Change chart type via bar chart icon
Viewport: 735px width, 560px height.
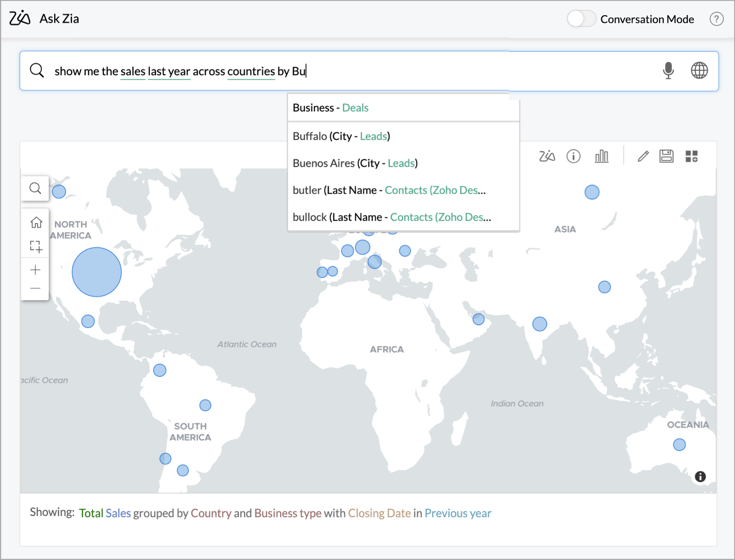(601, 157)
